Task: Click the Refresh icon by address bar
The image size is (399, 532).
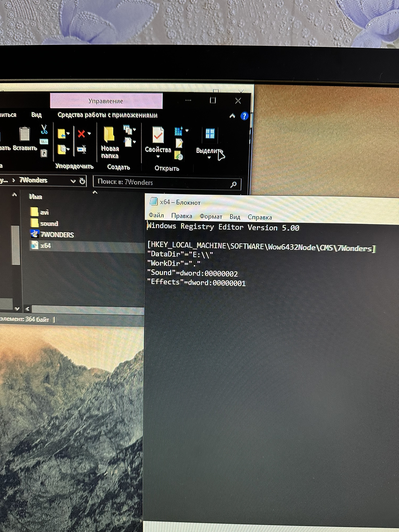Action: [x=82, y=181]
